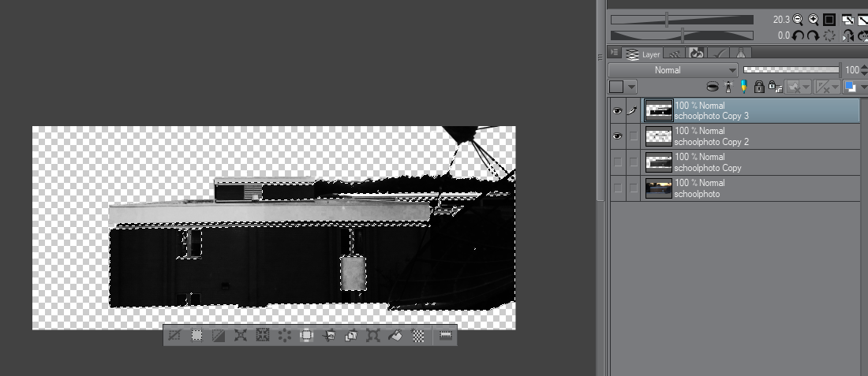
Task: Click the black square 100% zoom icon
Action: pos(829,20)
